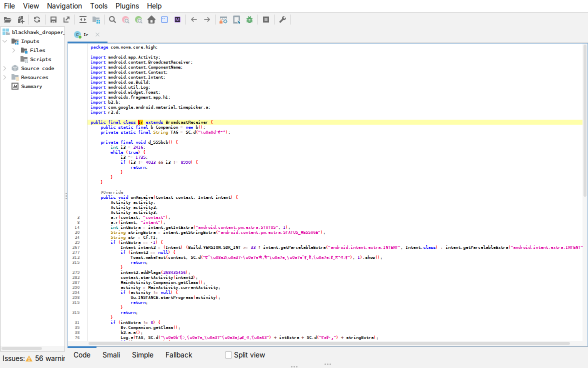Click the editor vertical scrollbar
The width and height of the screenshot is (588, 368).
click(x=584, y=121)
